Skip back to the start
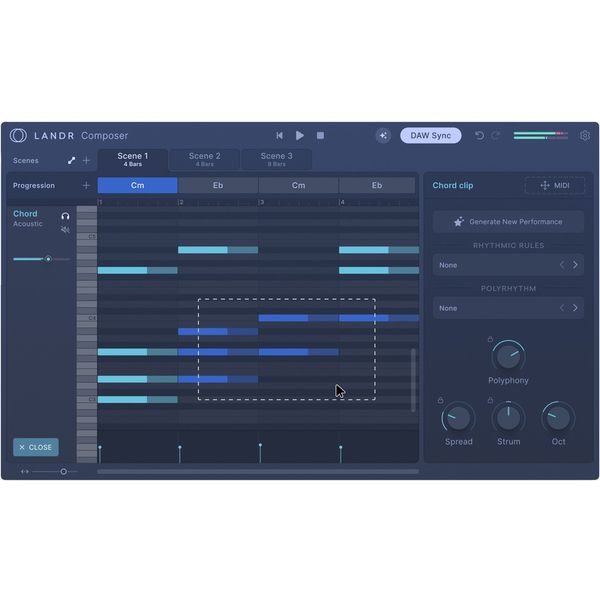Image resolution: width=600 pixels, height=600 pixels. point(279,135)
